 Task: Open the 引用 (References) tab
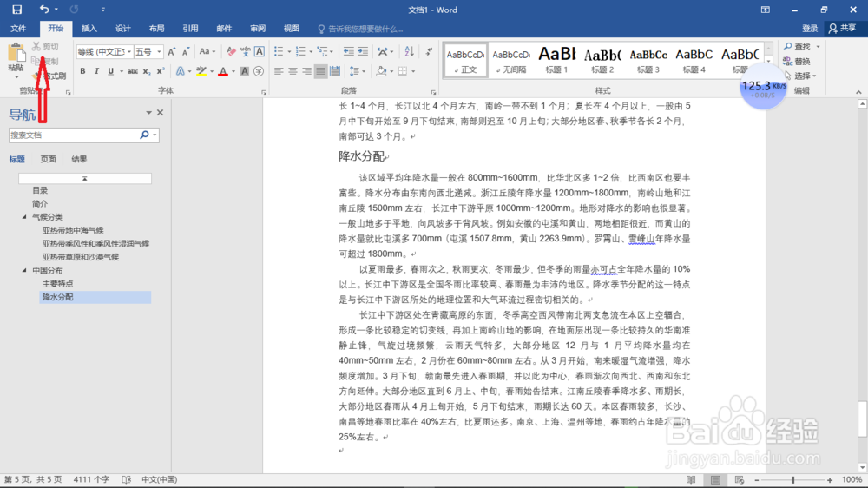(x=190, y=29)
